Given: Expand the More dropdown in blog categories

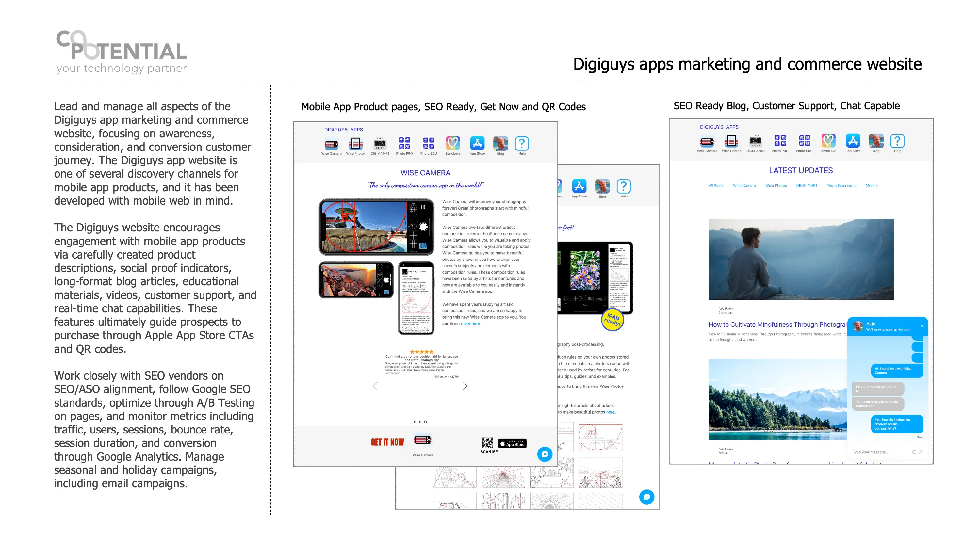Looking at the screenshot, I should [872, 185].
